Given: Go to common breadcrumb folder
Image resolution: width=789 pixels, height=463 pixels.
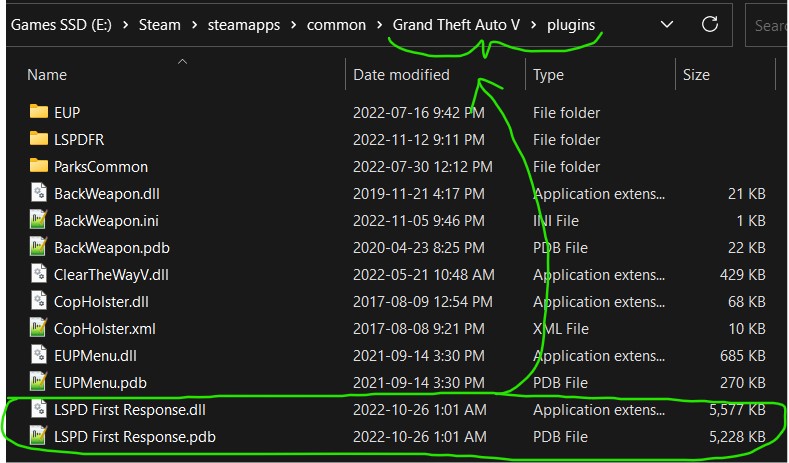Looking at the screenshot, I should point(336,25).
